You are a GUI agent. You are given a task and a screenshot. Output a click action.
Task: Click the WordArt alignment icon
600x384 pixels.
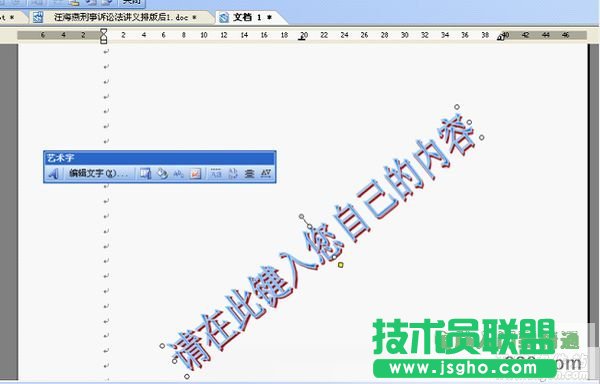[x=249, y=174]
